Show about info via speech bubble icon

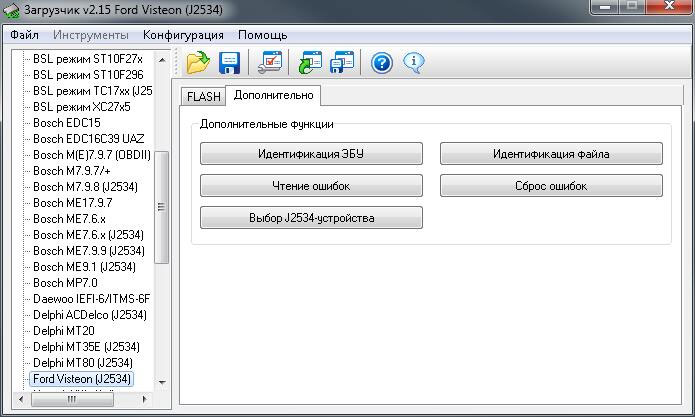tap(413, 63)
